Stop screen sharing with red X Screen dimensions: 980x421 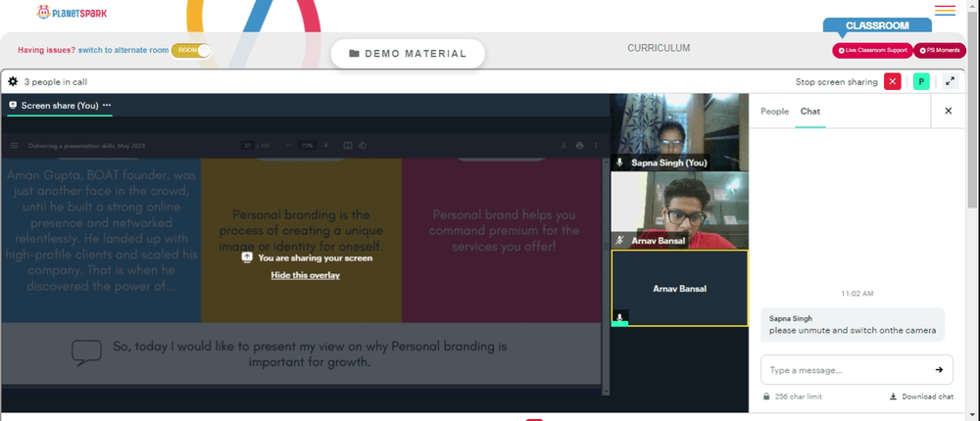(893, 81)
